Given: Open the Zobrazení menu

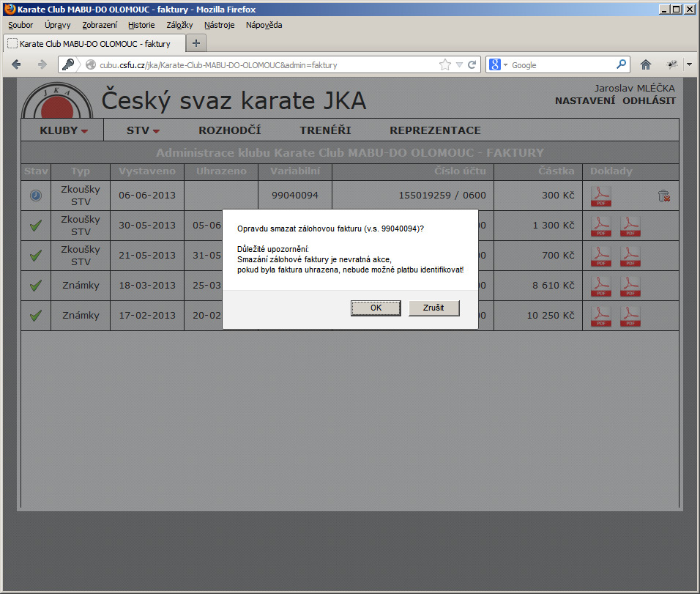Looking at the screenshot, I should coord(100,25).
